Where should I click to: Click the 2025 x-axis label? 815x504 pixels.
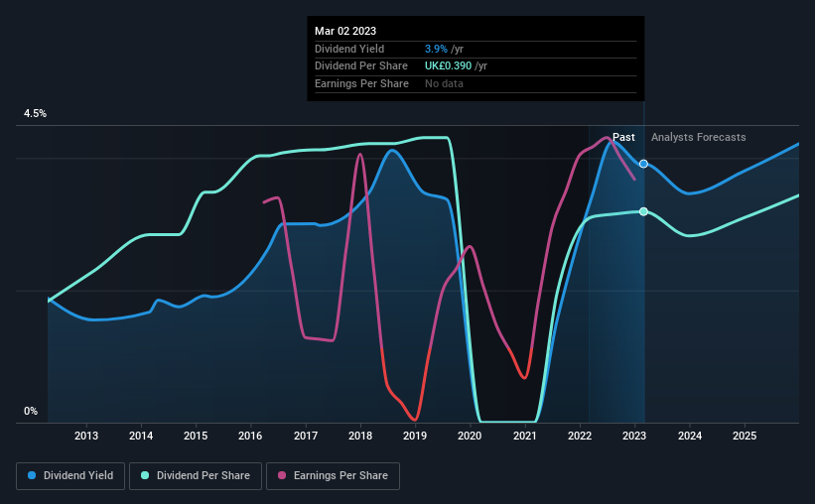(x=745, y=436)
